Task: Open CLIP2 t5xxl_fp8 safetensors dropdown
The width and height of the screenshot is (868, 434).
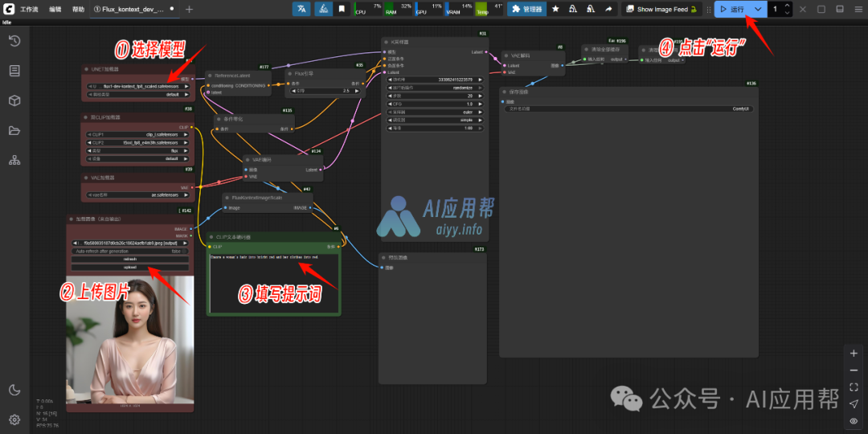Action: (138, 142)
